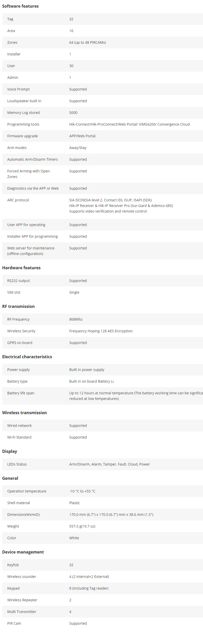Viewport: 203px width, 644px height.
Task: Select the Zones row value text
Action: (x=88, y=42)
